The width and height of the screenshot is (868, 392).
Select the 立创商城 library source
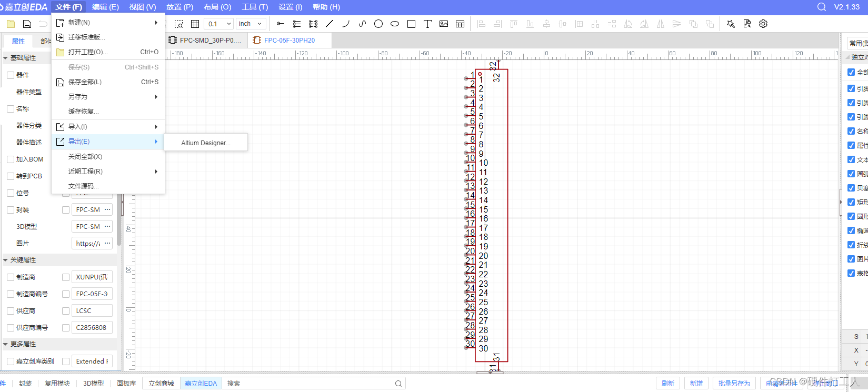pyautogui.click(x=161, y=384)
